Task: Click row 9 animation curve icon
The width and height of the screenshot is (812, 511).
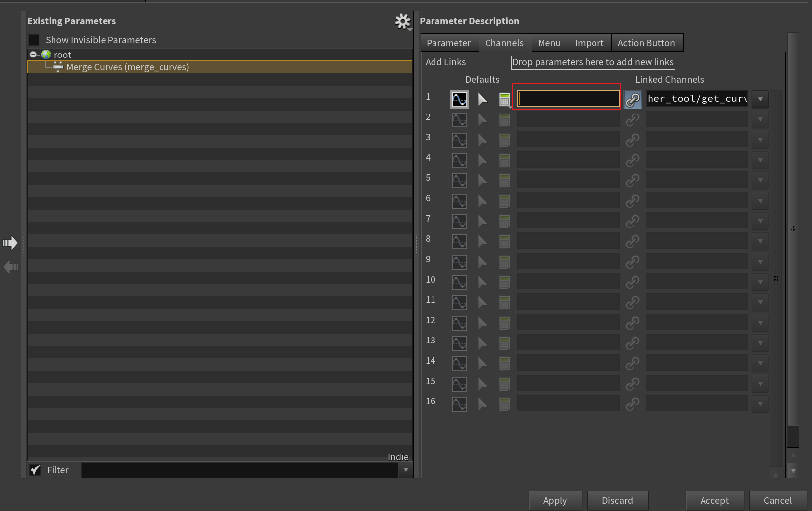Action: tap(460, 262)
